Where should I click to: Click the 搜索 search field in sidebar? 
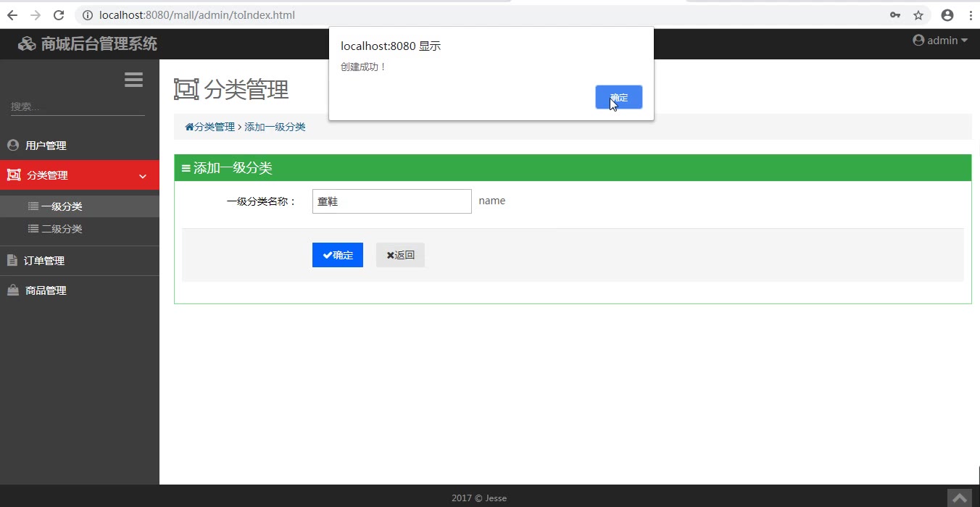click(78, 106)
